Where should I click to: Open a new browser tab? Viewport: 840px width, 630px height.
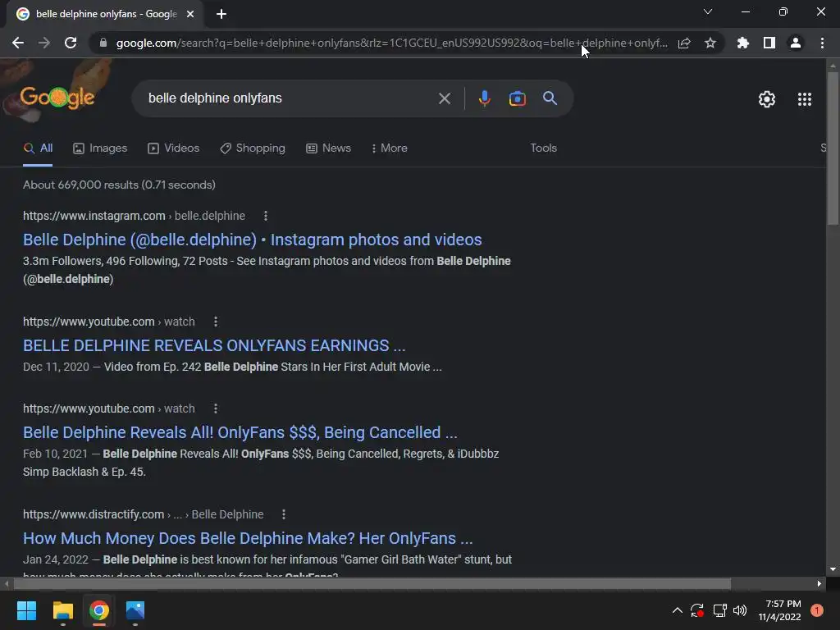click(221, 14)
